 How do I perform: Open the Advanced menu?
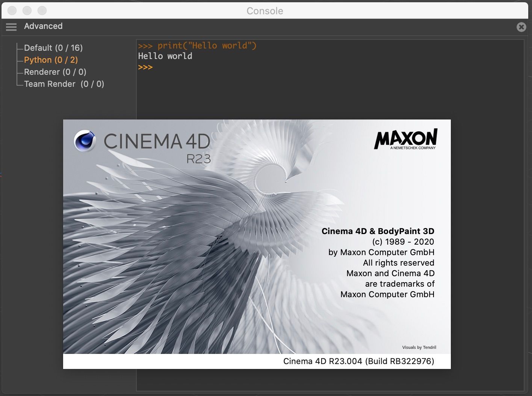coord(43,26)
